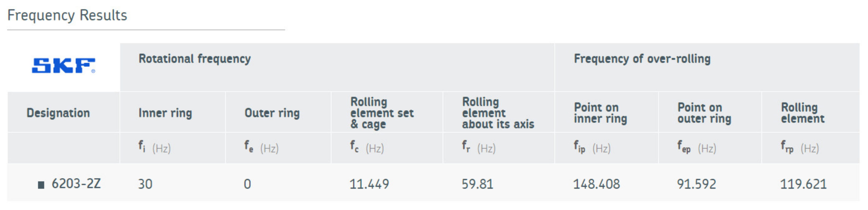
Task: Select the Frequency Results heading
Action: tap(67, 16)
